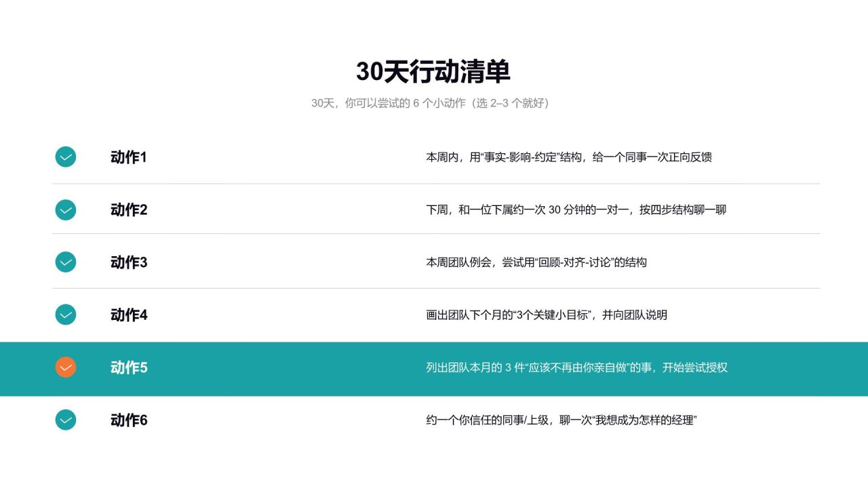Viewport: 868px width, 488px height.
Task: Click the 应该不再由你亲自做 delegation text
Action: pyautogui.click(x=577, y=367)
